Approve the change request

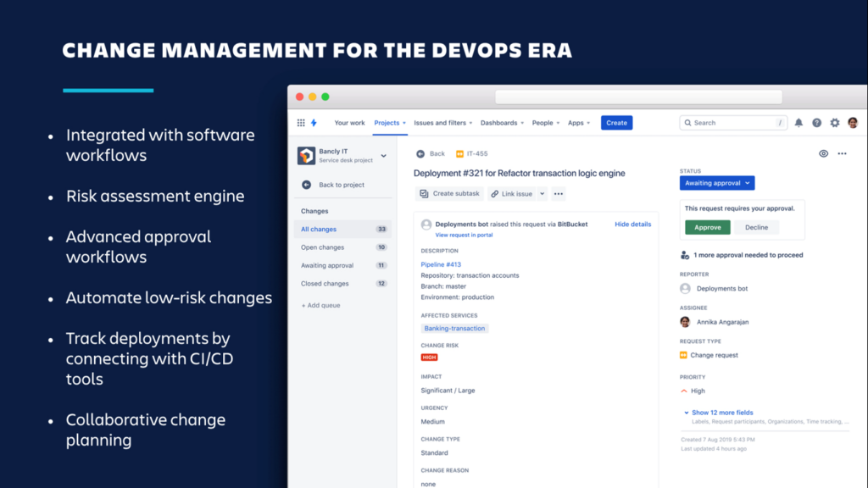[x=708, y=227]
